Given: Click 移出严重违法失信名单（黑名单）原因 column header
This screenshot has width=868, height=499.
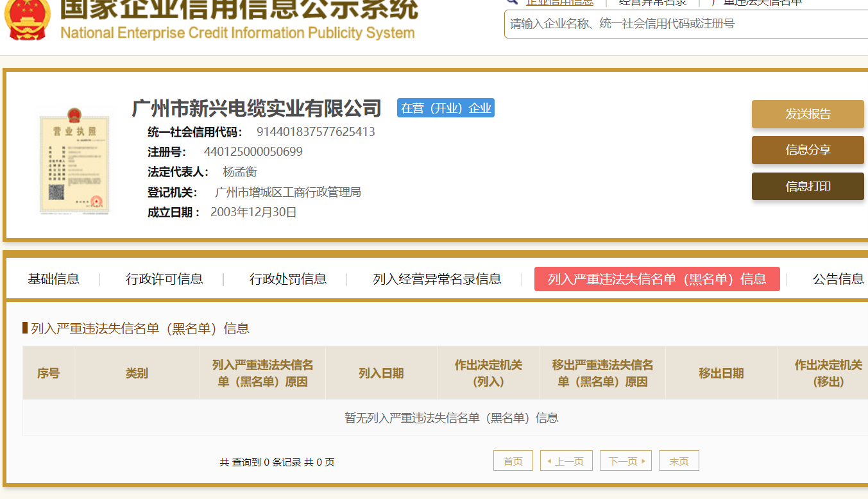Looking at the screenshot, I should pyautogui.click(x=603, y=373).
